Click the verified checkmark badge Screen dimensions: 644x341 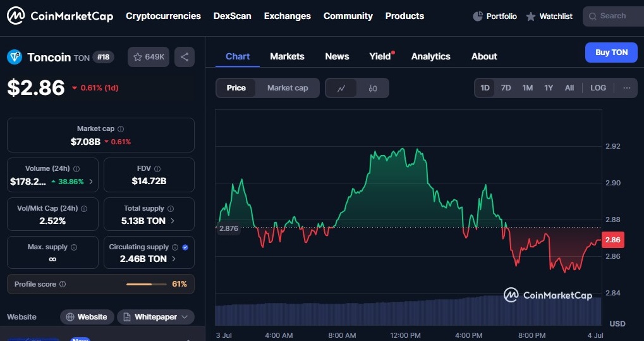pyautogui.click(x=185, y=247)
